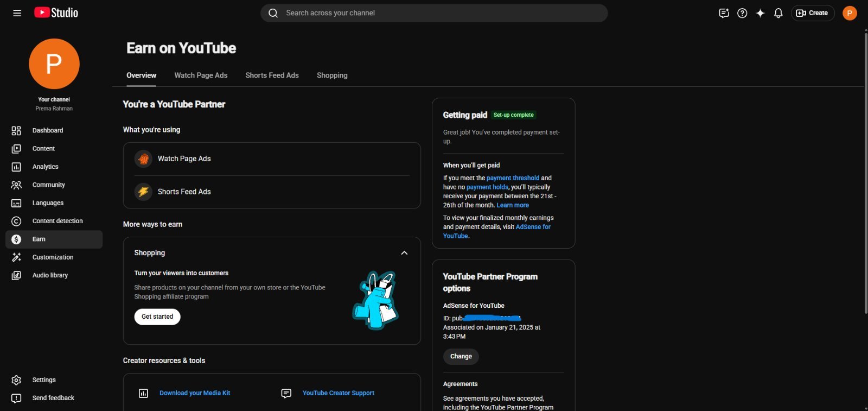Click the Watch Page Ads row label
This screenshot has width=868, height=411.
click(184, 159)
